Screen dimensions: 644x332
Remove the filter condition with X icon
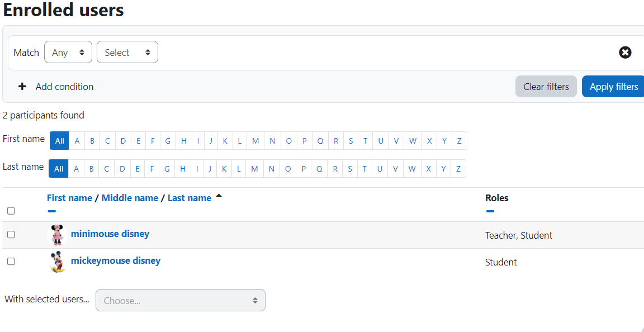[625, 53]
